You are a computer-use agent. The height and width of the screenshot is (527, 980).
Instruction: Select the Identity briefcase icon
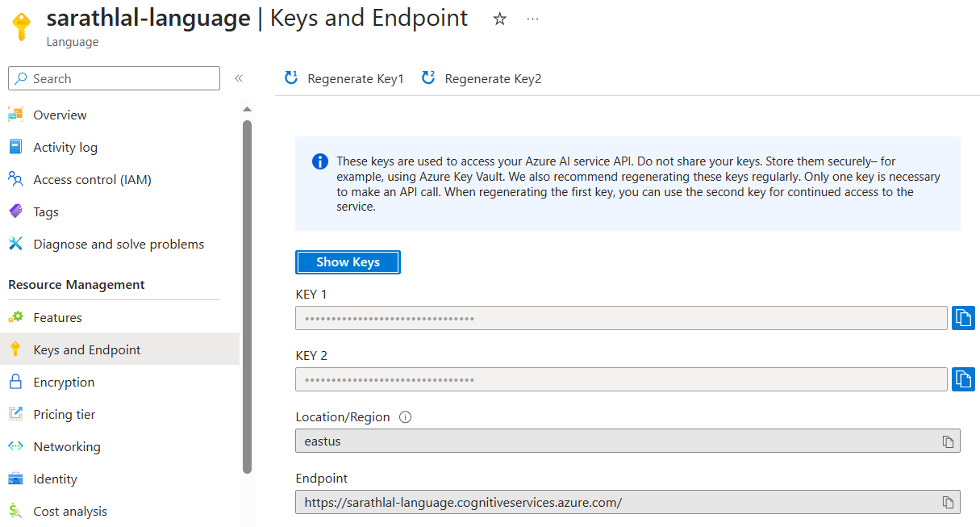18,479
